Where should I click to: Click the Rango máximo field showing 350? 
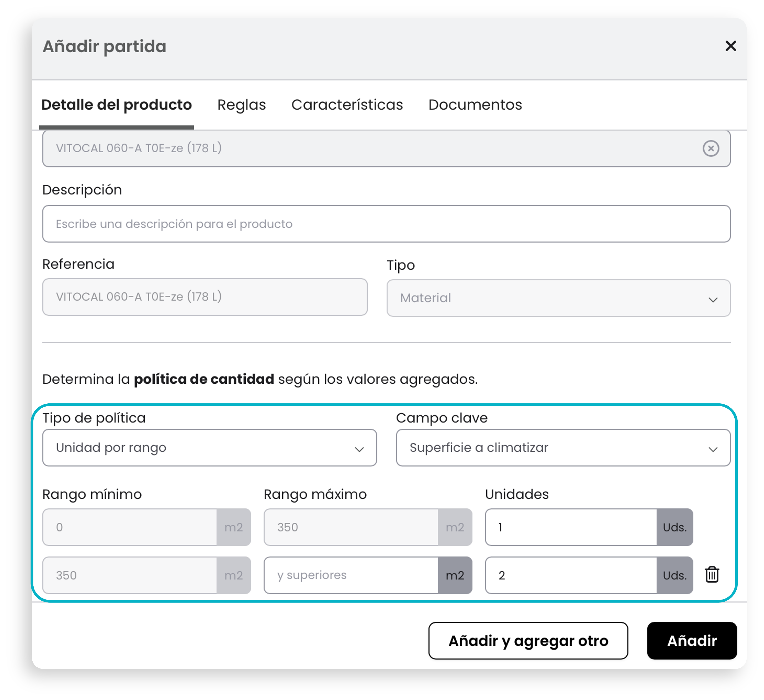351,527
